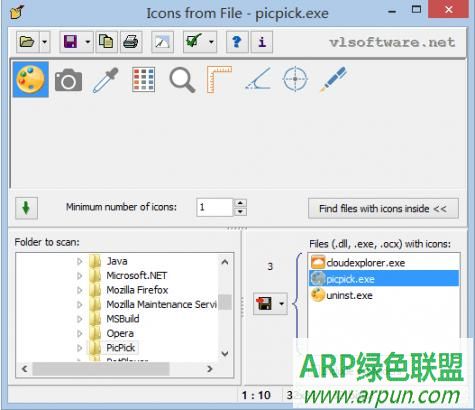Show program info with the i button
475x410 pixels.
point(262,42)
